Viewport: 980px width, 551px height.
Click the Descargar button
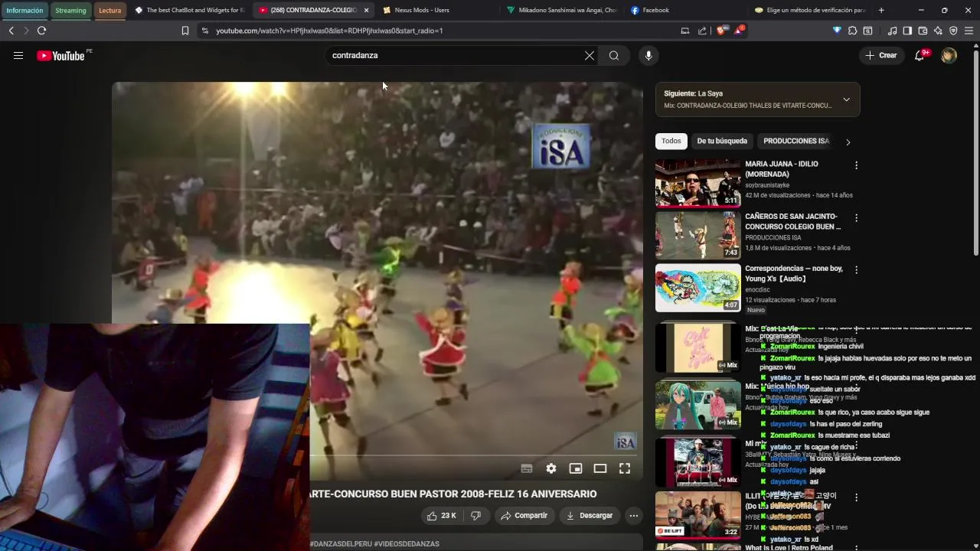[x=590, y=516]
